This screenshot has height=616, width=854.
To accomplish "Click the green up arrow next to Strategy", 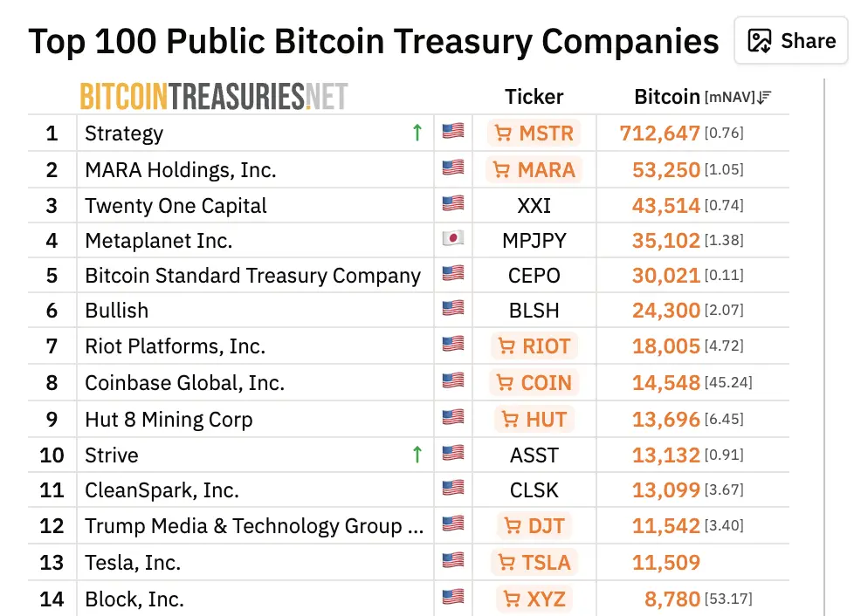I will [x=417, y=132].
